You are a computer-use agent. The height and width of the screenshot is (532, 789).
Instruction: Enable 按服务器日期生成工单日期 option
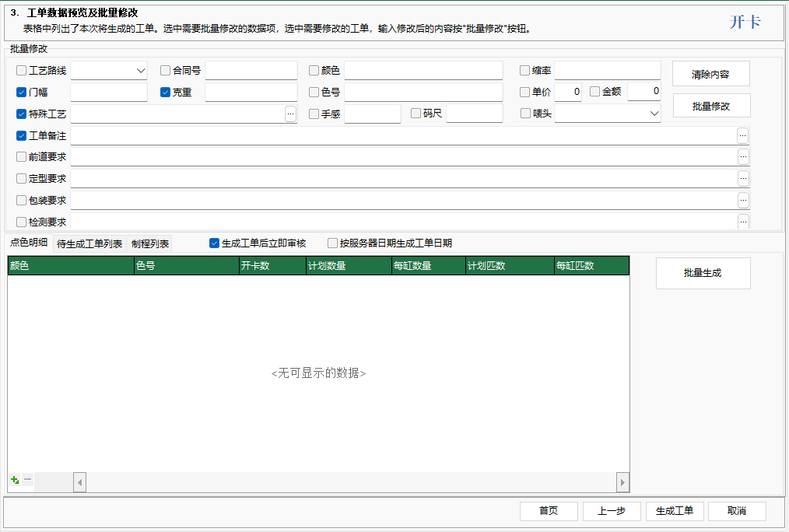pyautogui.click(x=332, y=242)
